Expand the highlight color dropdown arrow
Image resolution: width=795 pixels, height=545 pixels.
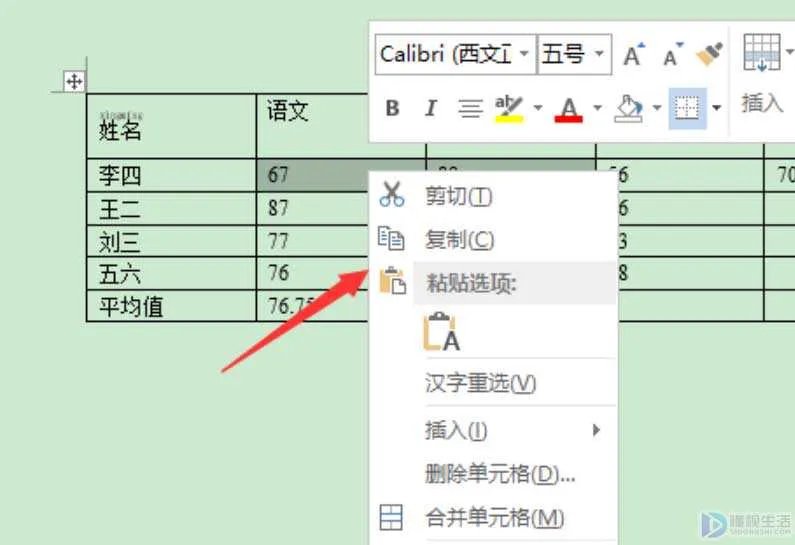point(538,107)
